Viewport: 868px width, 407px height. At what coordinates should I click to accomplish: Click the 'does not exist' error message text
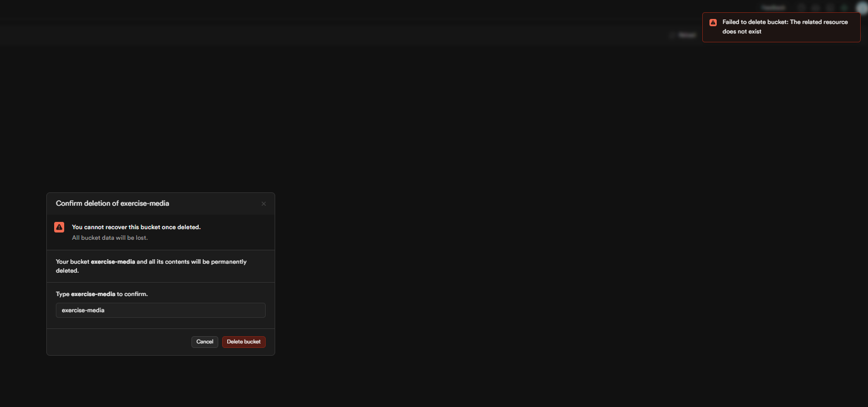(x=742, y=32)
